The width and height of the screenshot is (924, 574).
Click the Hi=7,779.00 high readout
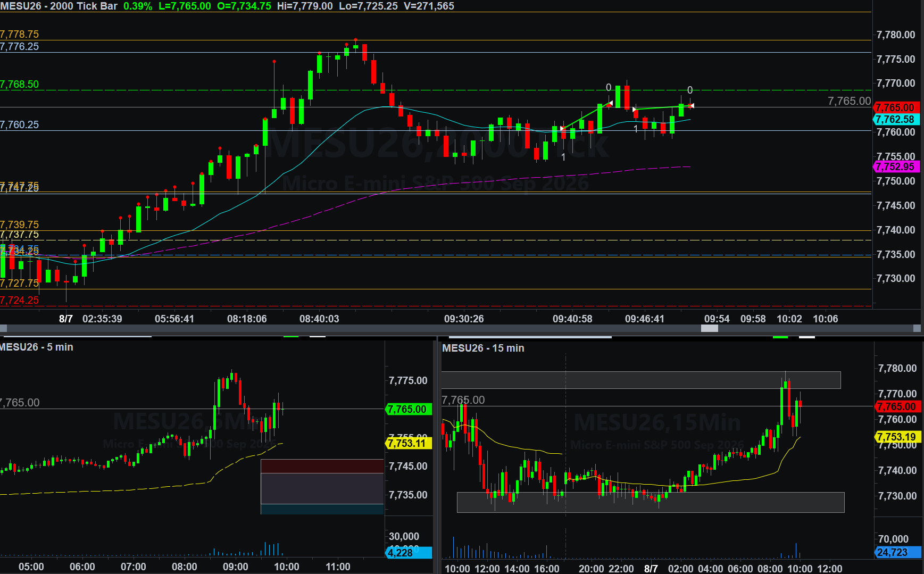[x=305, y=6]
